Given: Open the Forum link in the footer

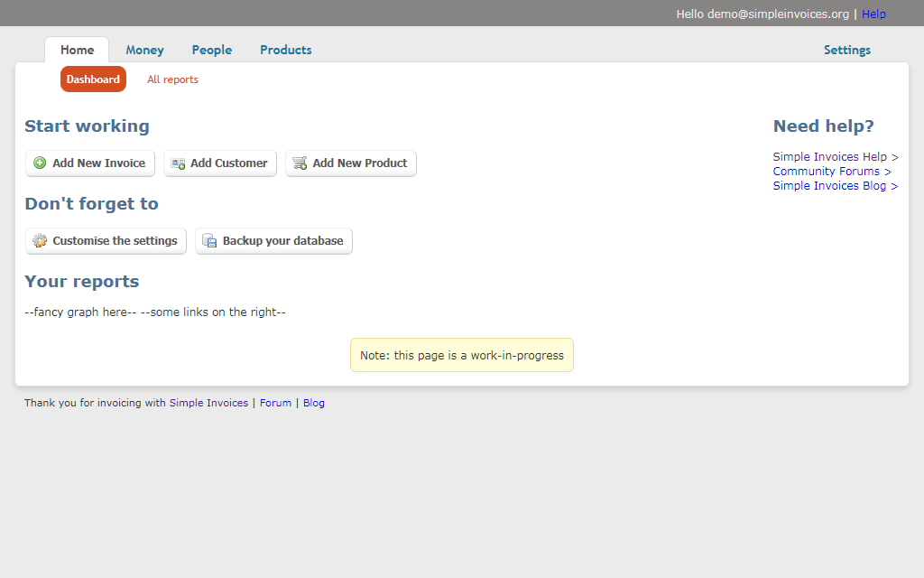Looking at the screenshot, I should point(275,404).
